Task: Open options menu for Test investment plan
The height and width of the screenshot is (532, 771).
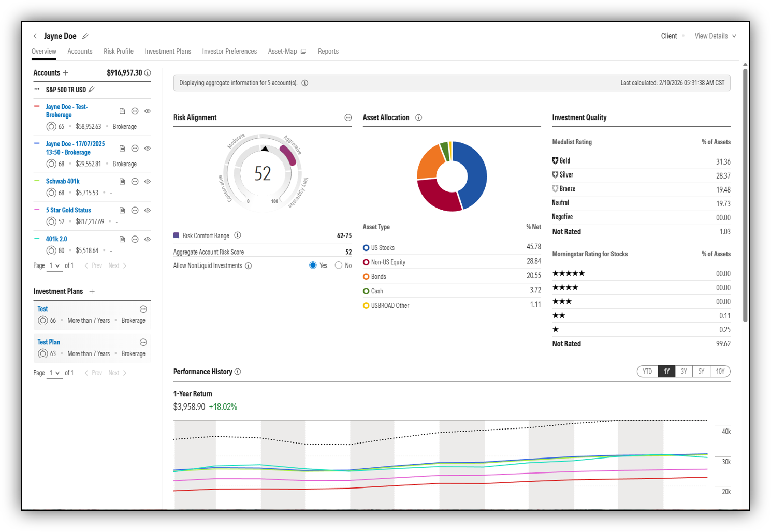Action: point(143,309)
